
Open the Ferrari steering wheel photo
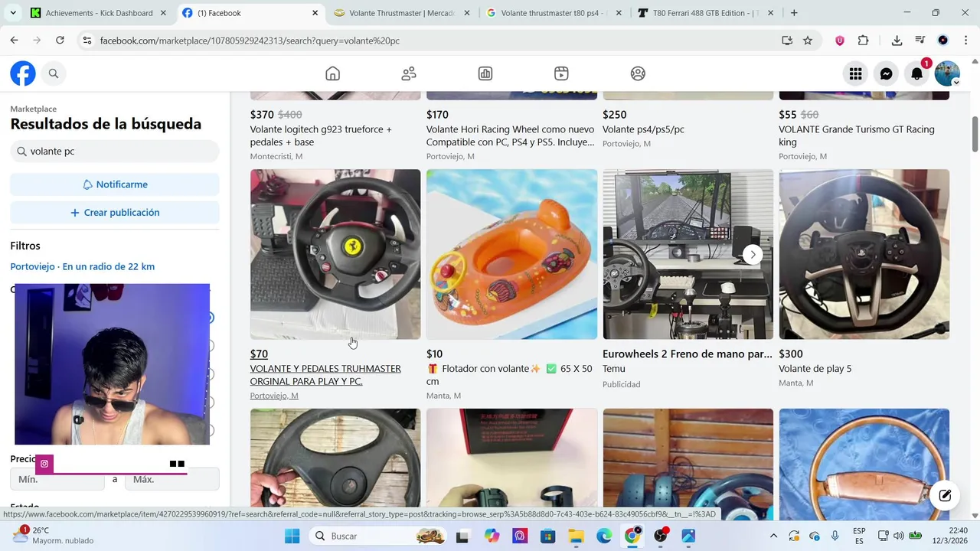coord(335,254)
